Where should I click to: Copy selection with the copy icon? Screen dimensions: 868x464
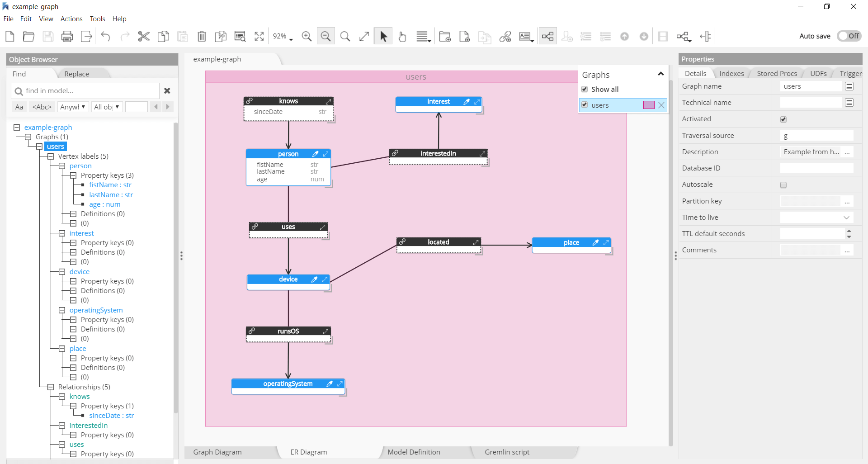pyautogui.click(x=163, y=36)
